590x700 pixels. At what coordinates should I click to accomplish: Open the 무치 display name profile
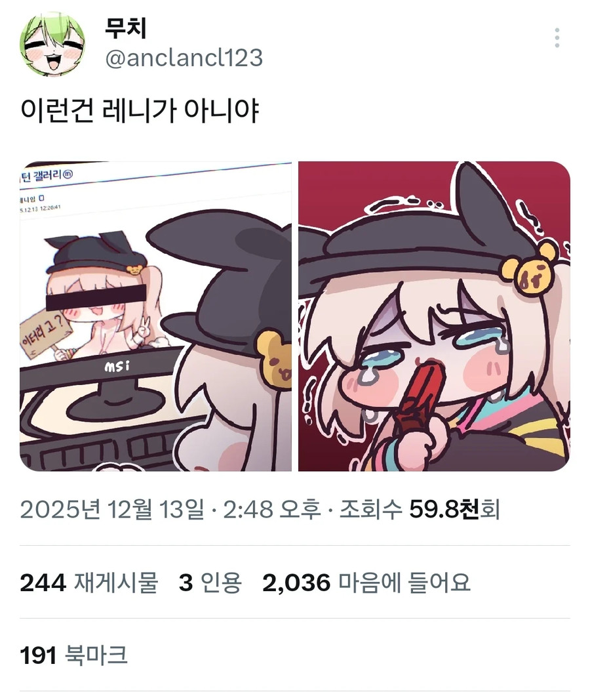[125, 28]
